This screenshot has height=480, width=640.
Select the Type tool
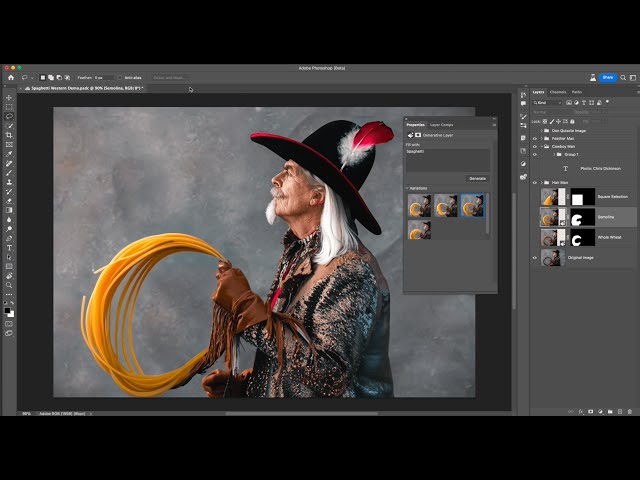click(x=9, y=248)
